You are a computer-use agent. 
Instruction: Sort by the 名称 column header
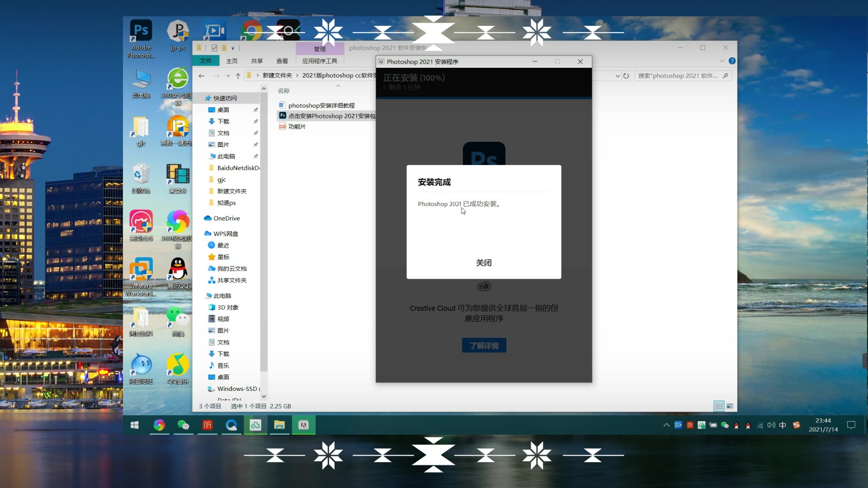284,91
